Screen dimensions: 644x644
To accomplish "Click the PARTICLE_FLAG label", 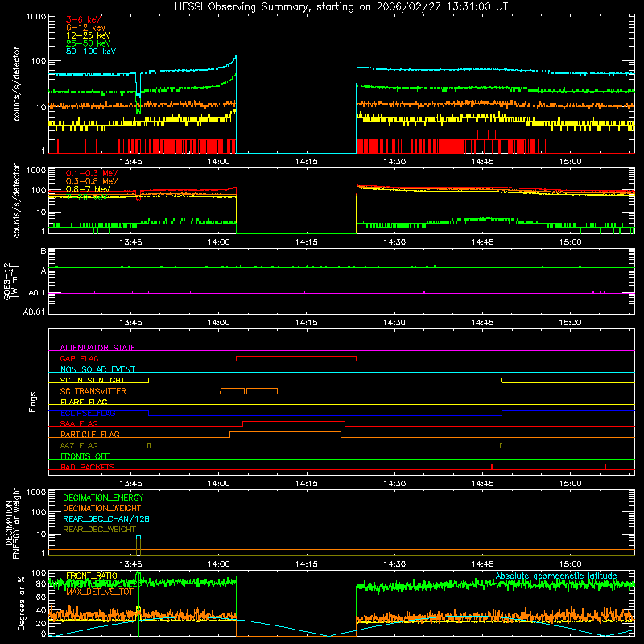I will click(x=90, y=434).
